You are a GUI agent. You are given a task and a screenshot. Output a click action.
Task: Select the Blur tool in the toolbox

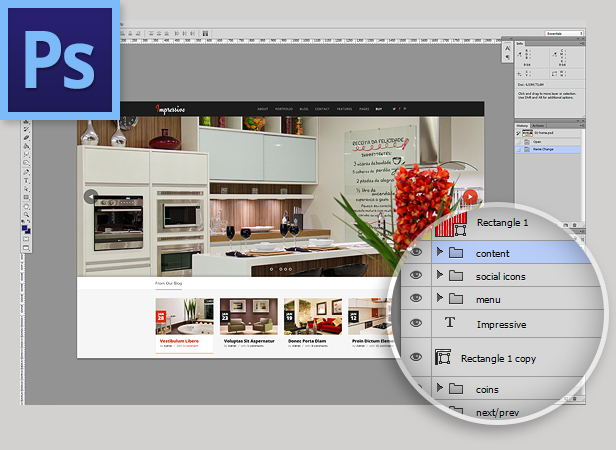tap(26, 154)
